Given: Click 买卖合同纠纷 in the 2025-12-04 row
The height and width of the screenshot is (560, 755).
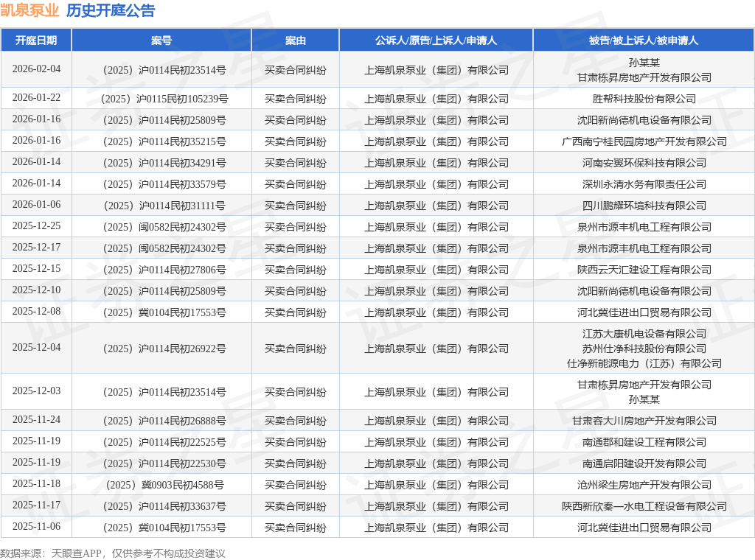Looking at the screenshot, I should click(x=295, y=349).
